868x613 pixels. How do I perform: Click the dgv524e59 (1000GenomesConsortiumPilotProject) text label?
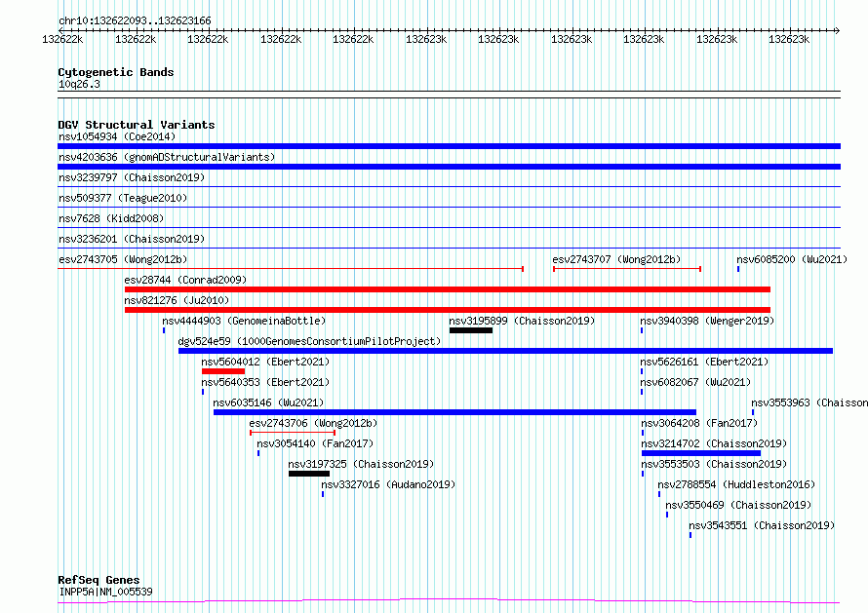tap(309, 341)
